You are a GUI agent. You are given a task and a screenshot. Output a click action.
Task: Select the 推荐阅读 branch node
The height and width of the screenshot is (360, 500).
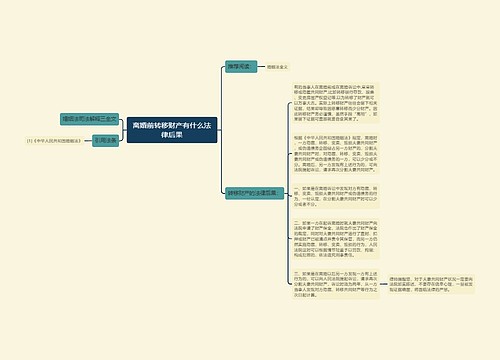[x=241, y=67]
